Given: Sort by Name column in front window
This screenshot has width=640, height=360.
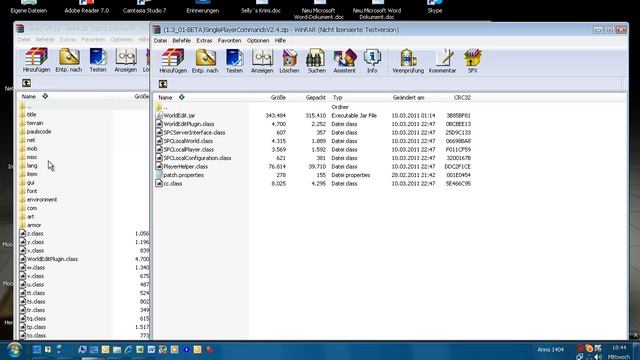Looking at the screenshot, I should pyautogui.click(x=165, y=98).
